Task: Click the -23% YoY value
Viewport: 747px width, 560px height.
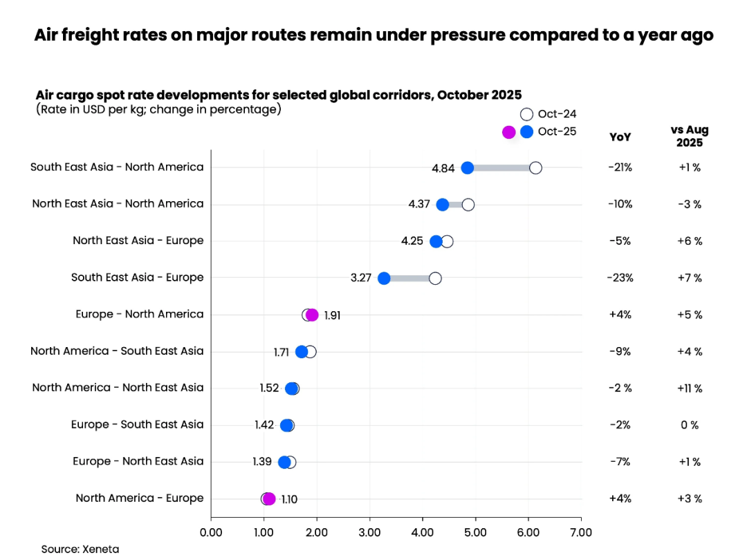Action: (620, 278)
